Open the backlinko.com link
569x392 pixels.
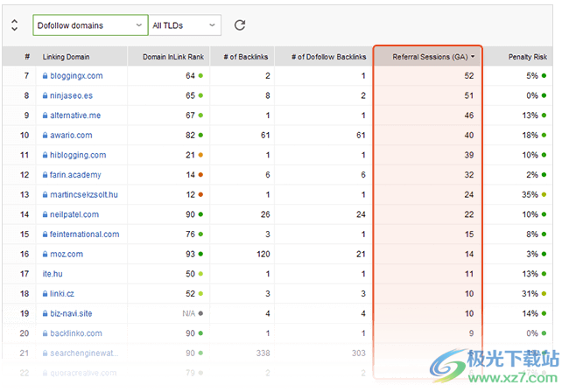[x=76, y=333]
